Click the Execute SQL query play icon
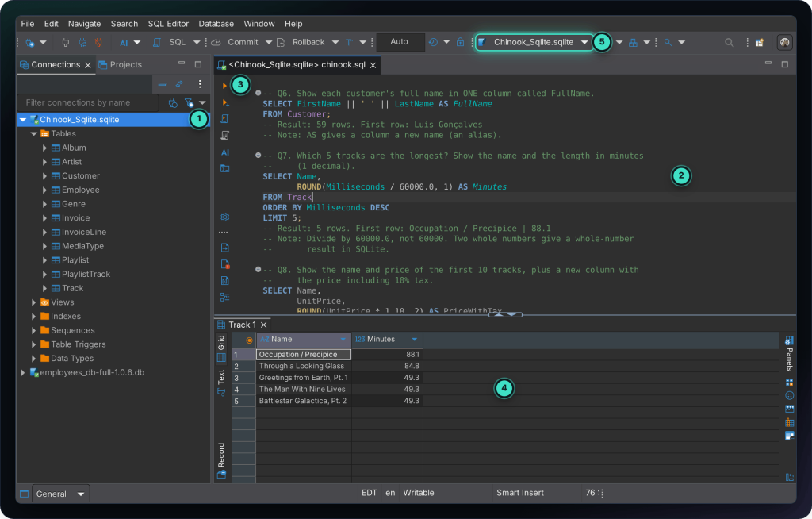Image resolution: width=812 pixels, height=519 pixels. [x=224, y=86]
